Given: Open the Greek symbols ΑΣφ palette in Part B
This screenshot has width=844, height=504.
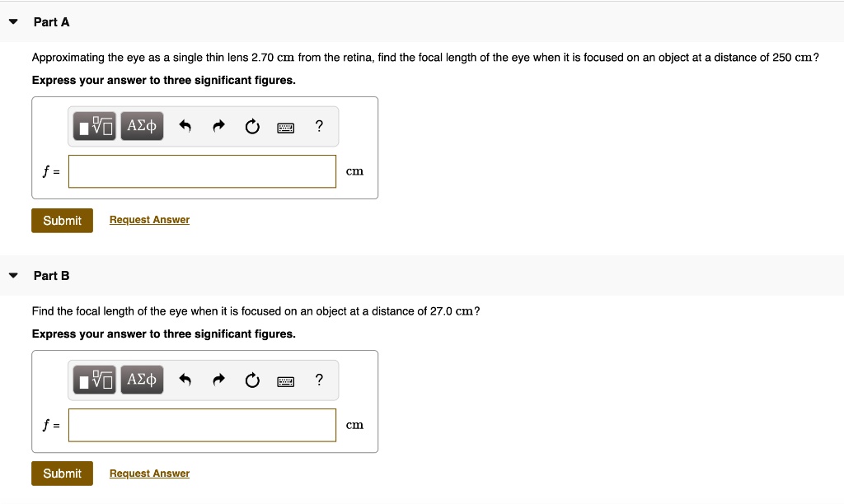Looking at the screenshot, I should (x=141, y=380).
